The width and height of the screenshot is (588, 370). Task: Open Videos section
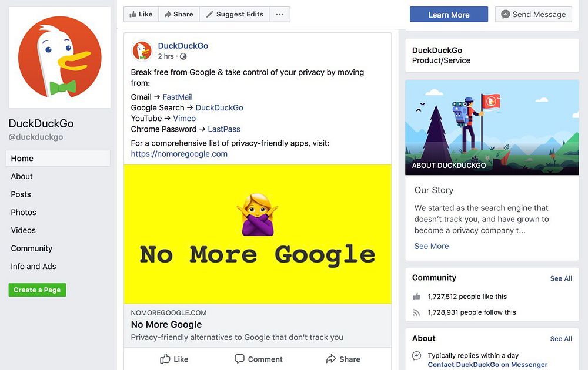pyautogui.click(x=24, y=230)
